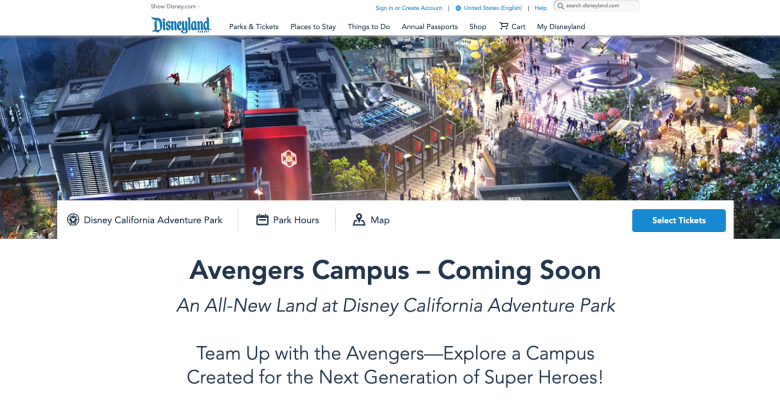This screenshot has width=780, height=410.
Task: Click Sign In or Create Account link
Action: pyautogui.click(x=408, y=8)
